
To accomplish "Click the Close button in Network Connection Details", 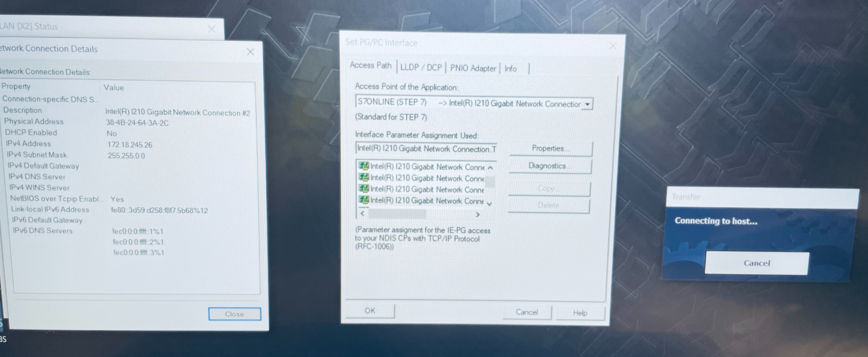I will 234,314.
